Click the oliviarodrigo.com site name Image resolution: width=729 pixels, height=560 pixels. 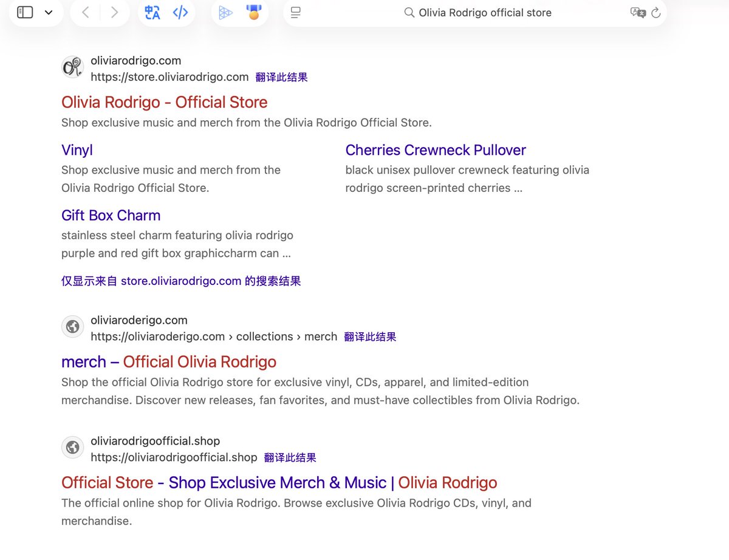[136, 61]
